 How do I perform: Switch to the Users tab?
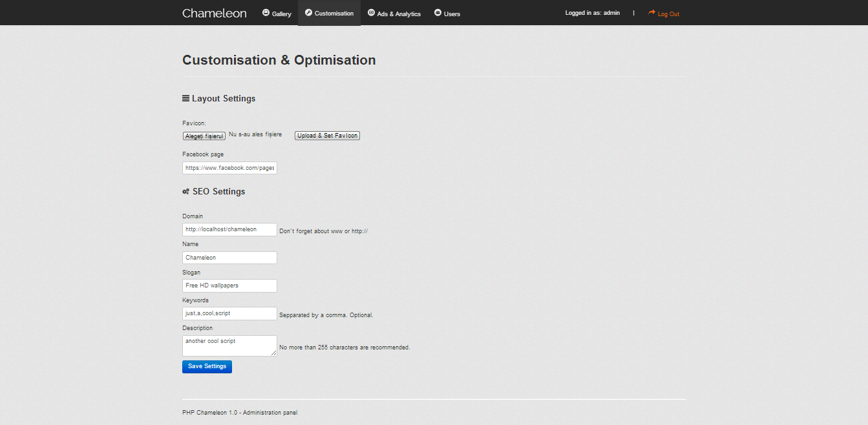(x=447, y=13)
